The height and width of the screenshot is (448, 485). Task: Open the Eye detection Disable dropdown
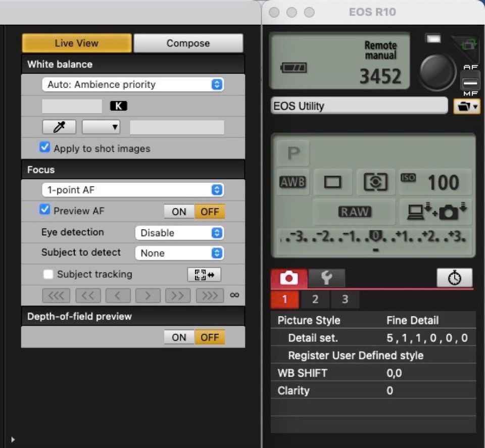click(x=180, y=233)
